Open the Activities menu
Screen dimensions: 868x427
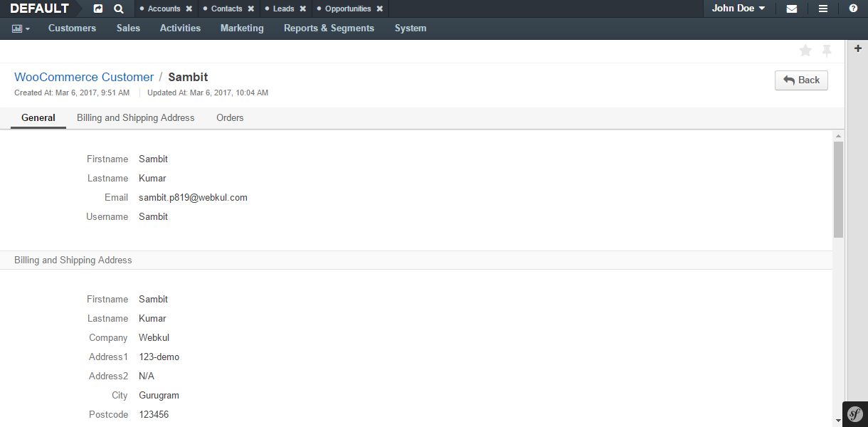180,28
